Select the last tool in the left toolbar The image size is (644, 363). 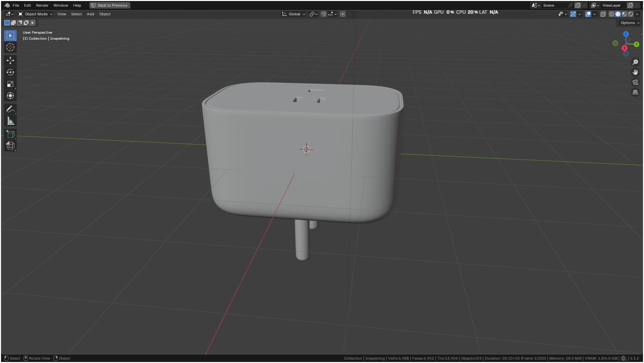tap(10, 146)
